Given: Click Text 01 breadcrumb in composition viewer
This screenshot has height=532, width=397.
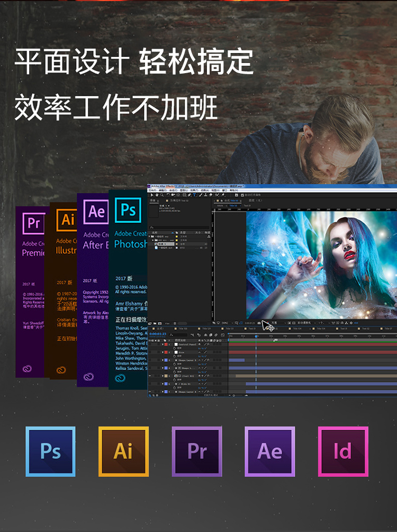Looking at the screenshot, I should (247, 206).
